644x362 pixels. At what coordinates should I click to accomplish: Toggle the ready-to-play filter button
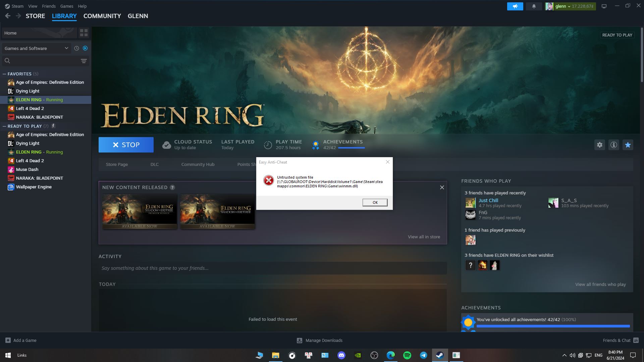86,48
